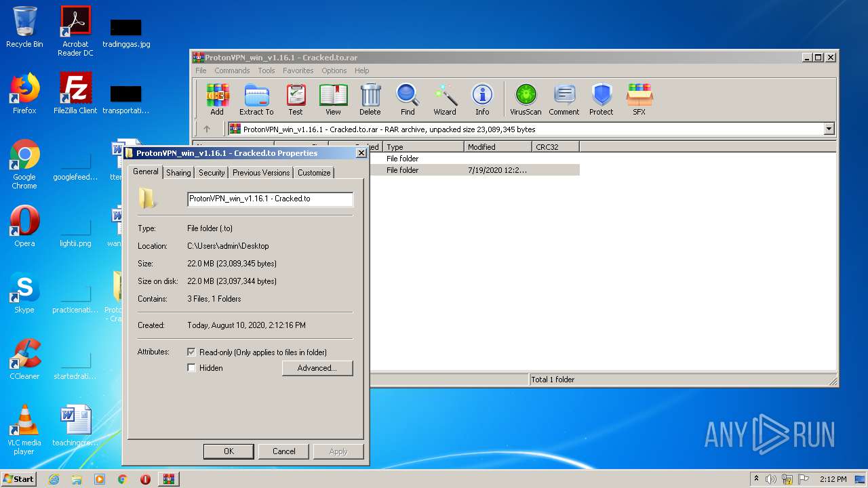Viewport: 868px width, 488px height.
Task: Open the Help menu in WinRAR
Action: click(x=362, y=70)
